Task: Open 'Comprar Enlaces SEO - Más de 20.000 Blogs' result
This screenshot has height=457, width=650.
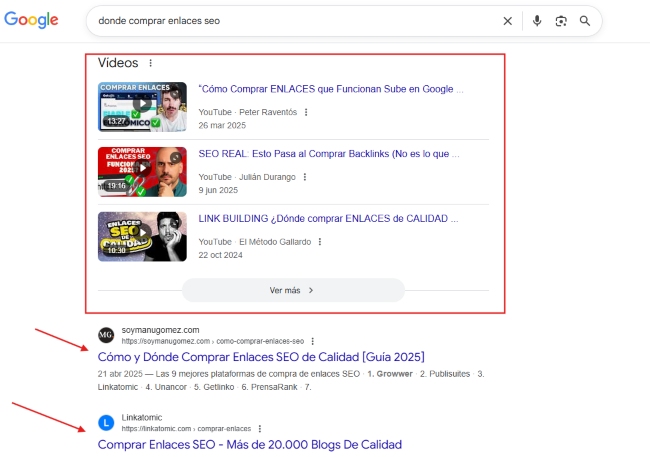Action: 250,445
